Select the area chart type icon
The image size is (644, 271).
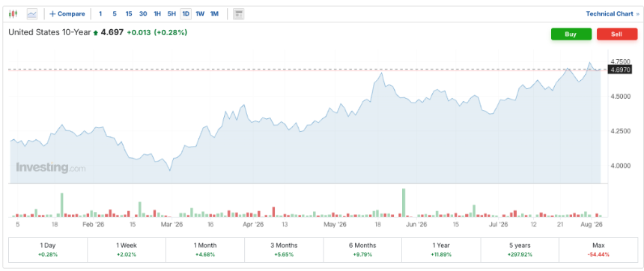click(32, 14)
